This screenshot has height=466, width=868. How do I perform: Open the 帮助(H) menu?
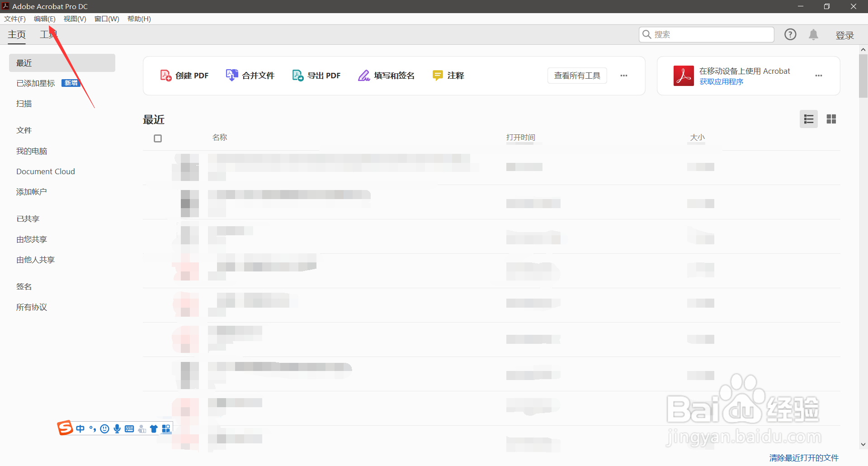139,19
